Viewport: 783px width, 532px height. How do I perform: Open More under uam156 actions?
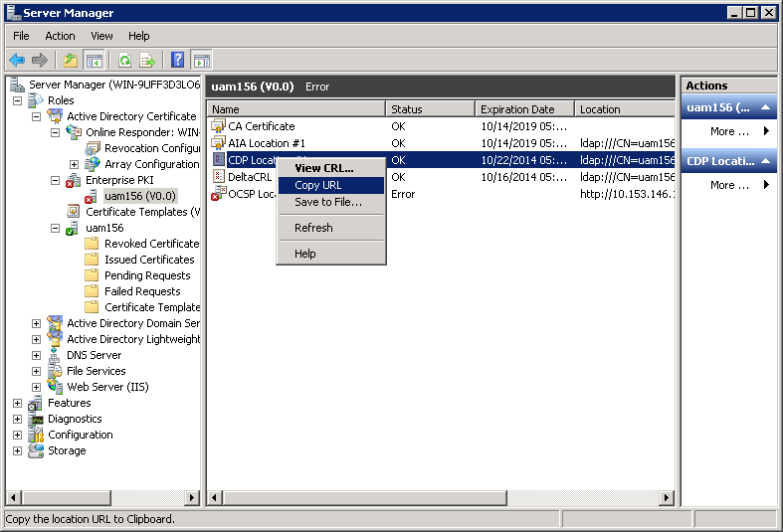(x=729, y=131)
